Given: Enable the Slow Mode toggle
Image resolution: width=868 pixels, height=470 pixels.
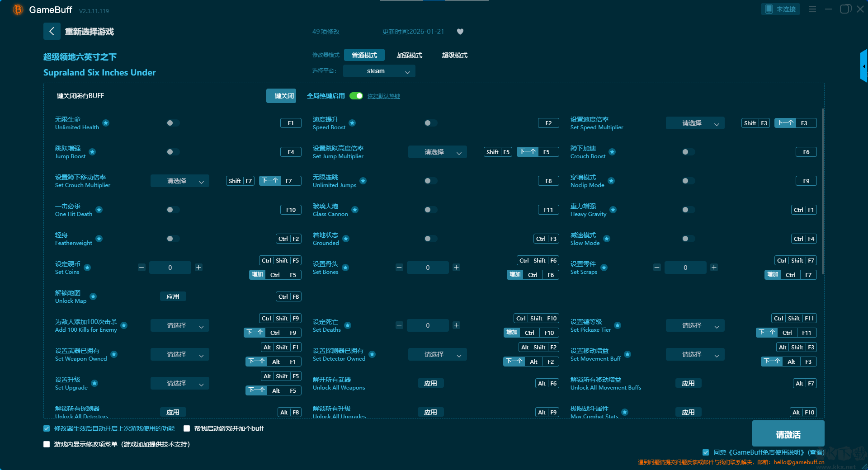Looking at the screenshot, I should [x=688, y=239].
